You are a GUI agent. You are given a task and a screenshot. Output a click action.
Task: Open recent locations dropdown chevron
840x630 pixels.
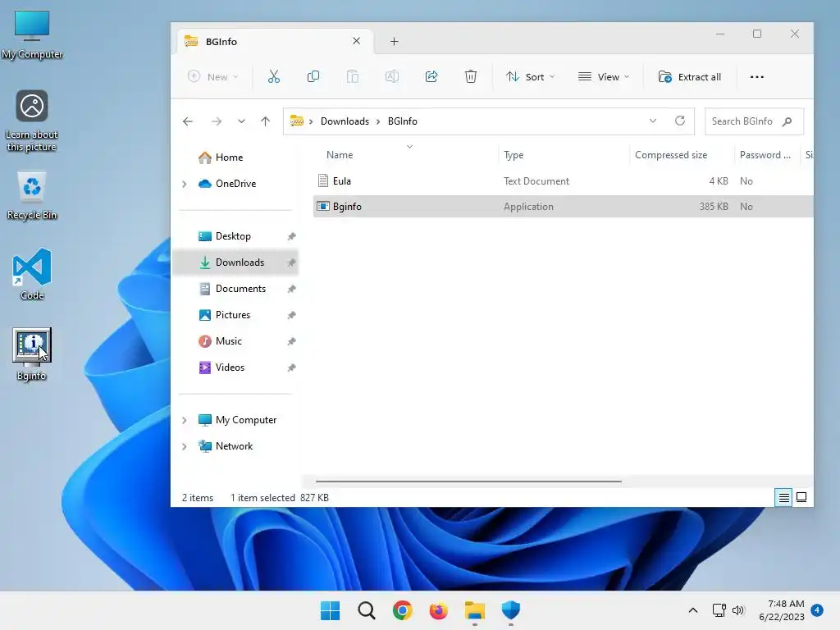click(x=242, y=121)
